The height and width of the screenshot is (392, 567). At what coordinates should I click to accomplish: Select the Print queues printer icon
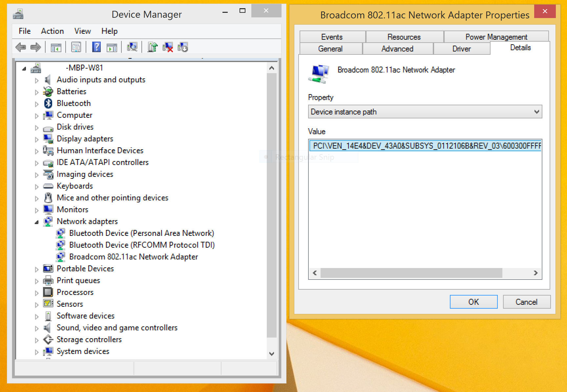coord(48,280)
